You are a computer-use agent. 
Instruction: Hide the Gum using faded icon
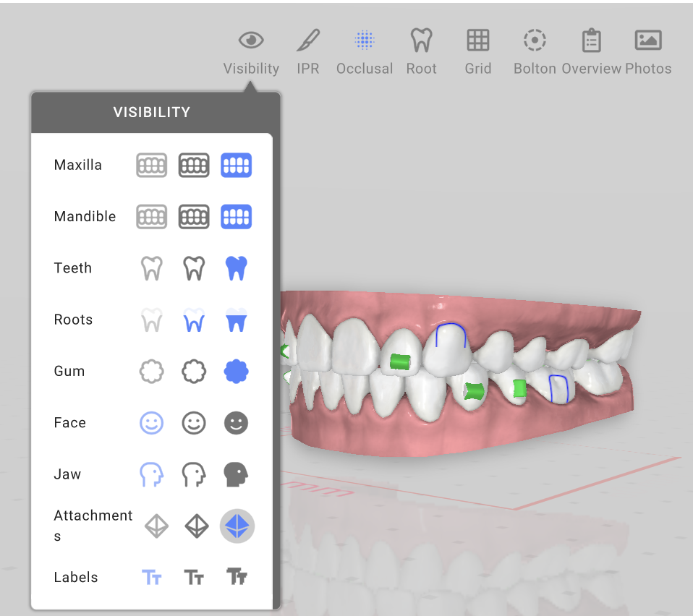point(152,372)
